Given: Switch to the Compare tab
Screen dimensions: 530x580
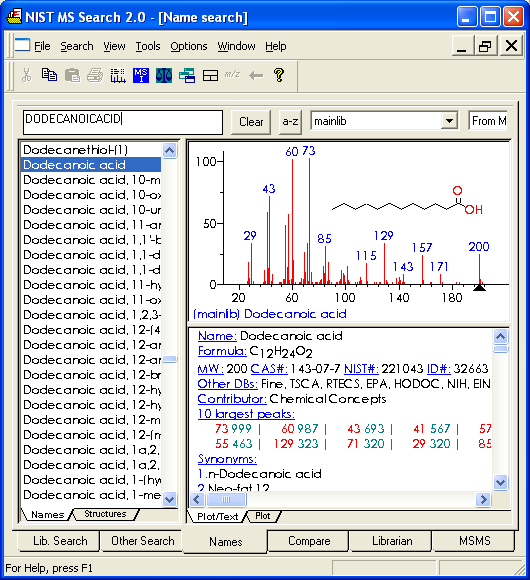Looking at the screenshot, I should tap(309, 541).
